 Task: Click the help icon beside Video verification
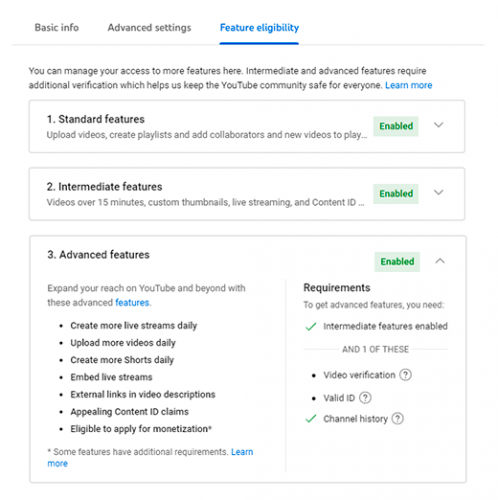point(405,375)
